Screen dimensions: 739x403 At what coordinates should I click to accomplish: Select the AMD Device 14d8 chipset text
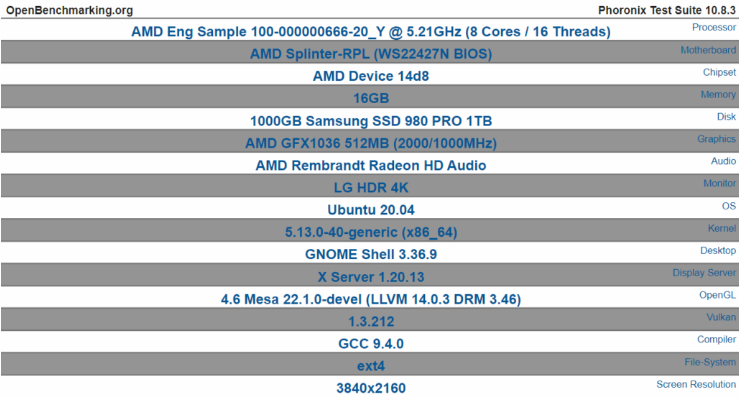pos(370,76)
